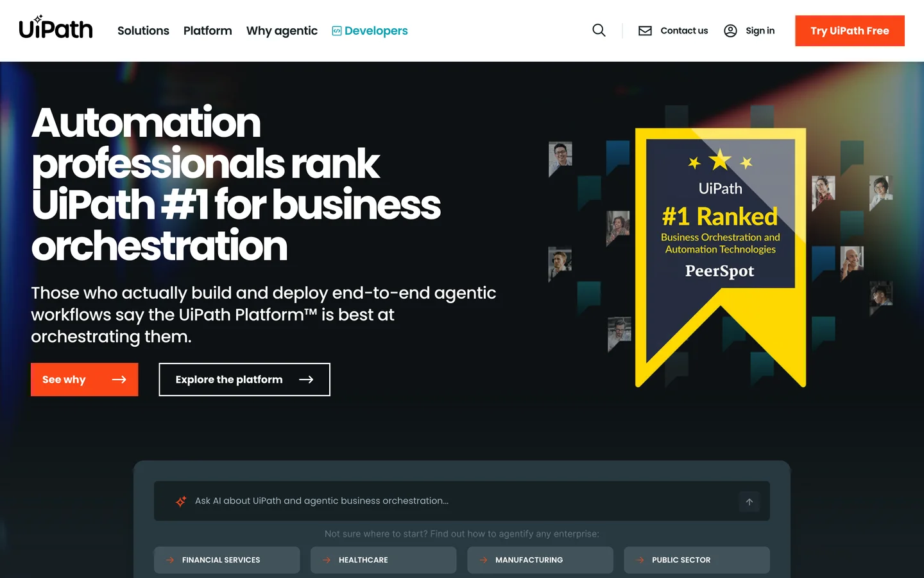This screenshot has width=924, height=578.
Task: Select the Financial Services suggestion
Action: 227,560
